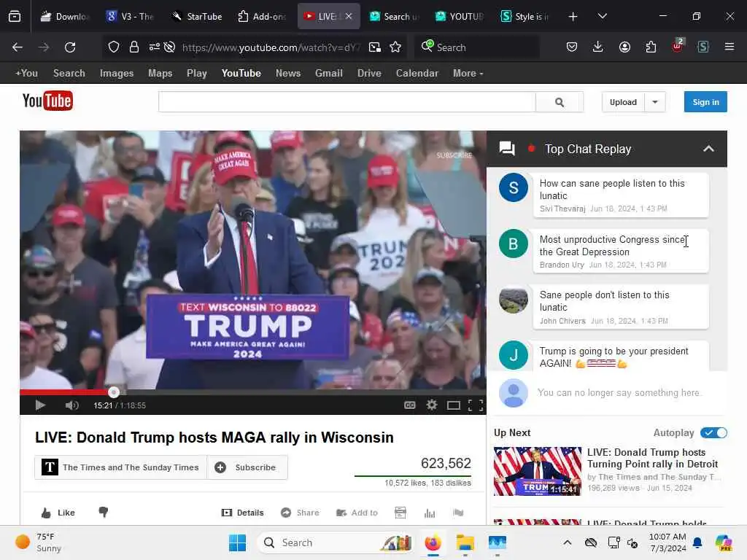Show site security padlock info
The width and height of the screenshot is (747, 560).
click(134, 47)
